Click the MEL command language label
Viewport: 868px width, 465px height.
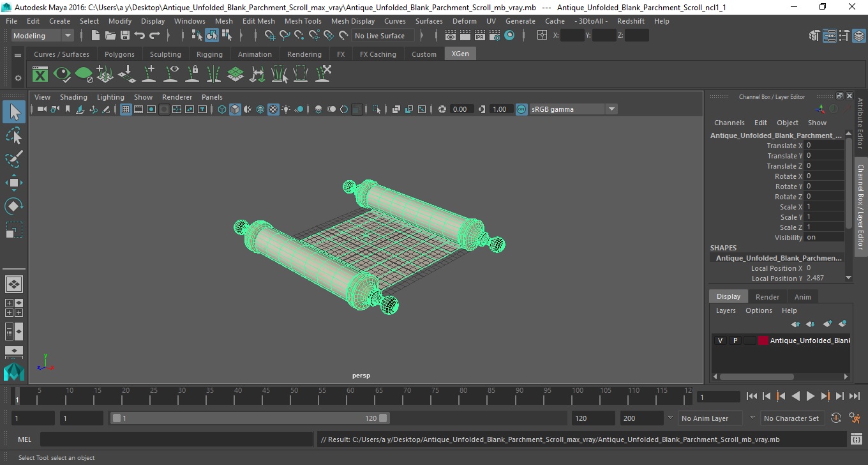[x=25, y=439]
